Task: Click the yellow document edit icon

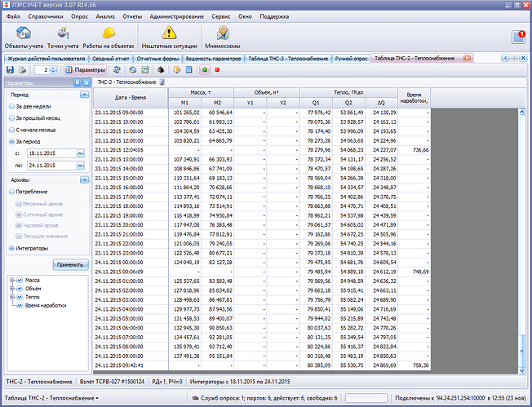Action: pyautogui.click(x=177, y=70)
